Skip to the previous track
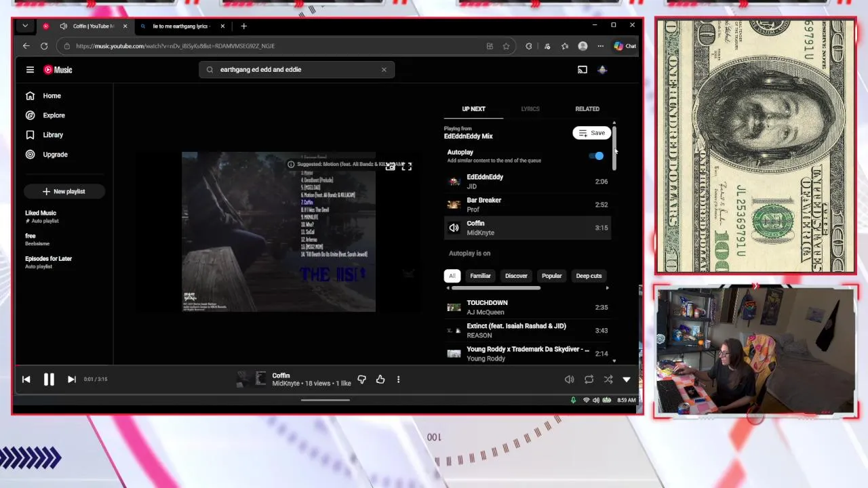 click(26, 380)
